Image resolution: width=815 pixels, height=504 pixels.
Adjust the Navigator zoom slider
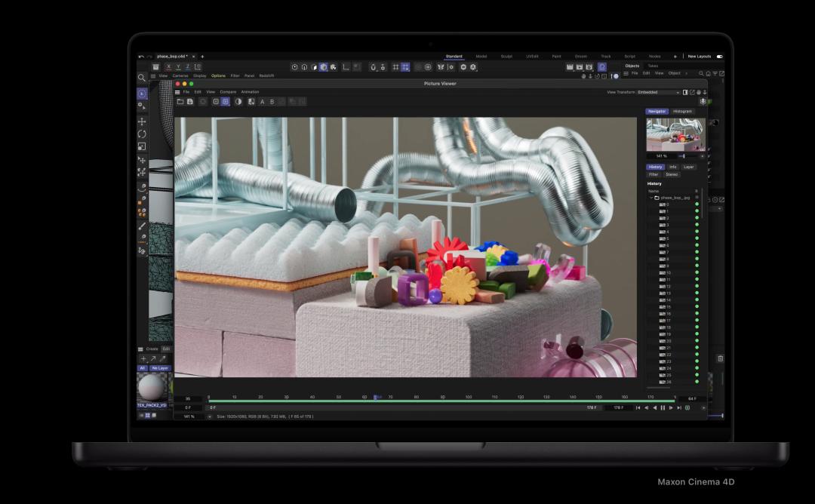[683, 156]
